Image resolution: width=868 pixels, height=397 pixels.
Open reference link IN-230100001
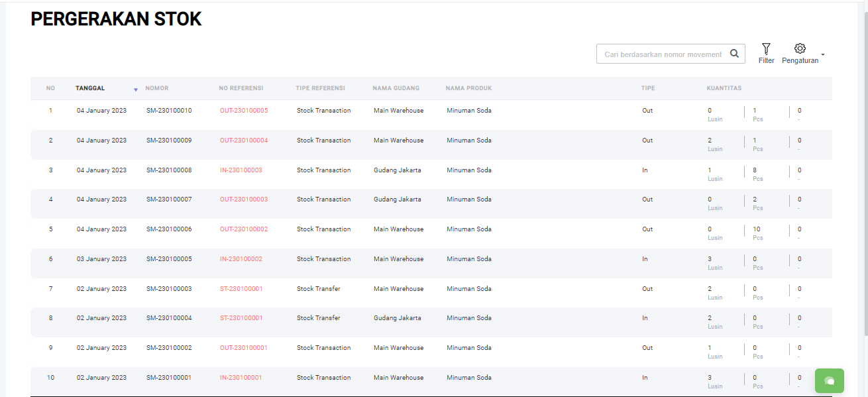(241, 378)
